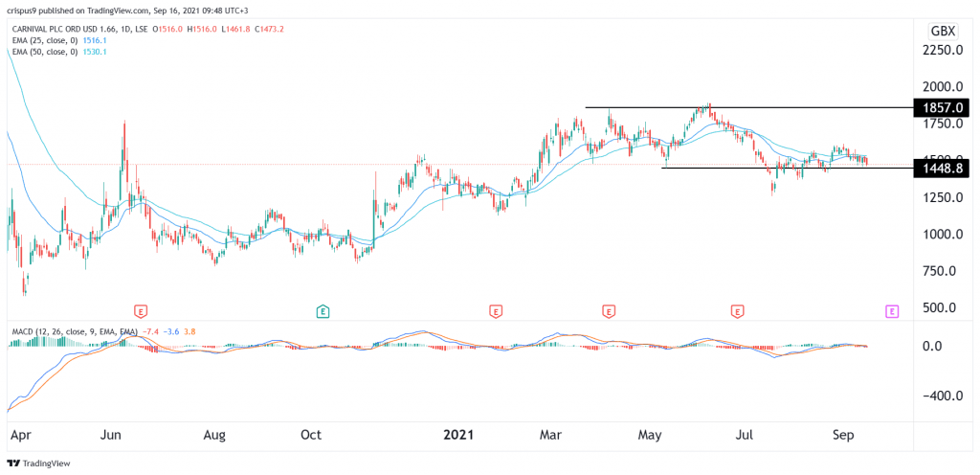Screen dimensions: 980x475
Task: Click the Oct label on time axis
Action: [x=311, y=435]
